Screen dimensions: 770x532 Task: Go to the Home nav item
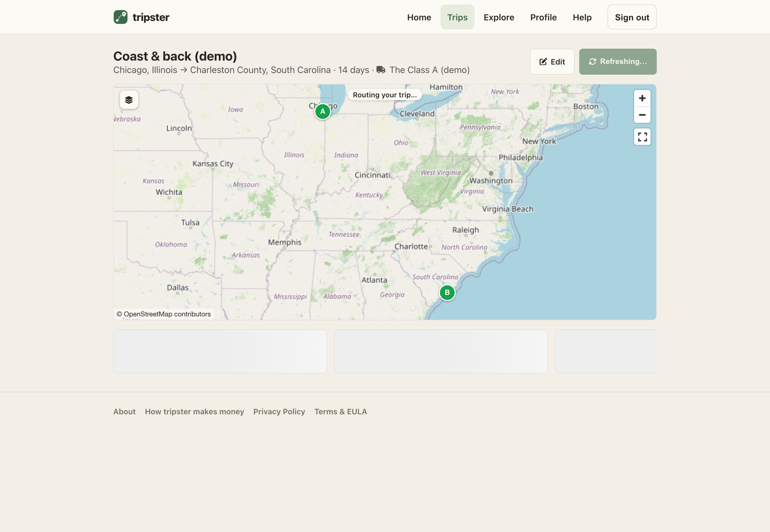tap(419, 17)
